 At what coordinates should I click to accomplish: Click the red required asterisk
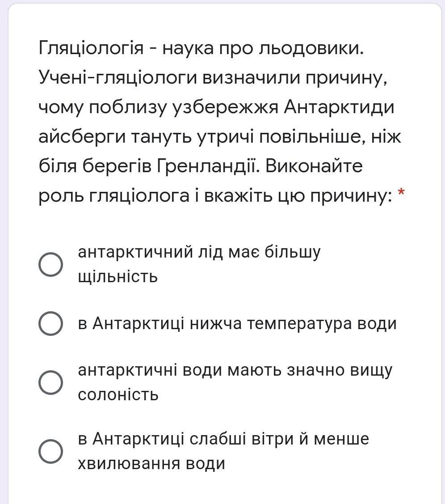point(401,193)
